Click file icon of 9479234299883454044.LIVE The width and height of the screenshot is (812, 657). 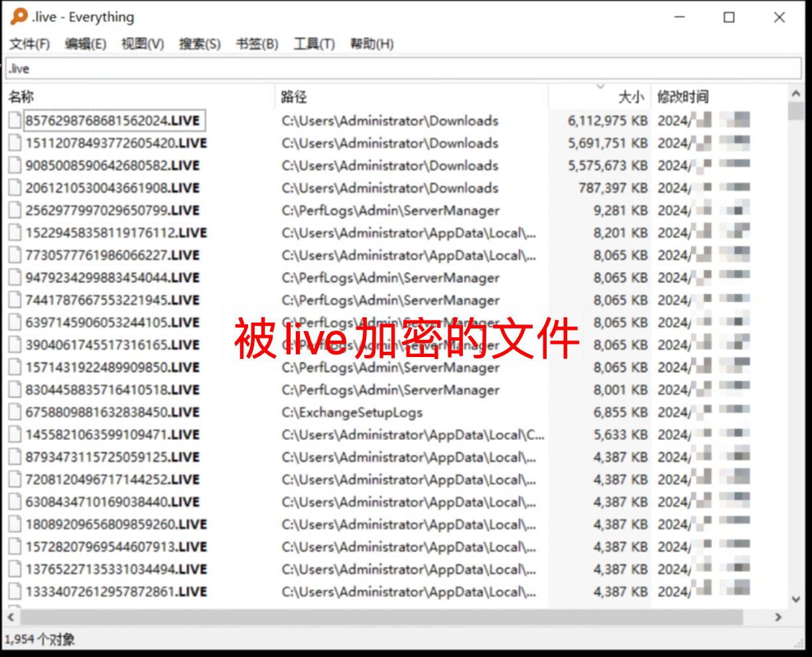pos(15,278)
